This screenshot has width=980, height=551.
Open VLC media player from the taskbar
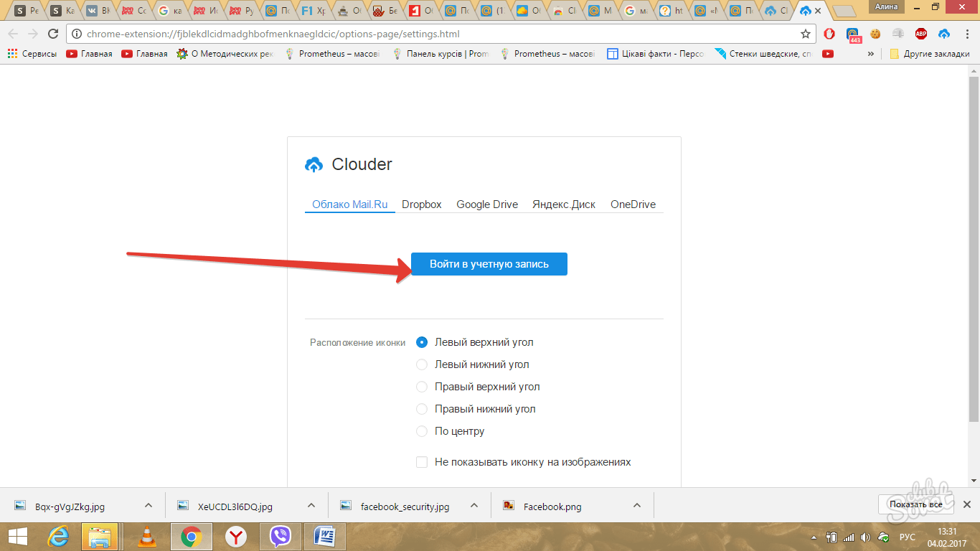(x=146, y=536)
